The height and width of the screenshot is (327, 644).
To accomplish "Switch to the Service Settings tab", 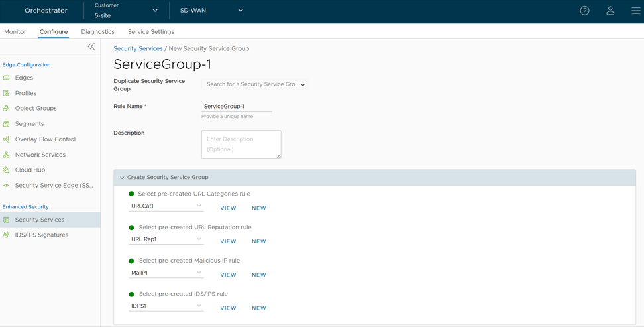I will click(150, 31).
